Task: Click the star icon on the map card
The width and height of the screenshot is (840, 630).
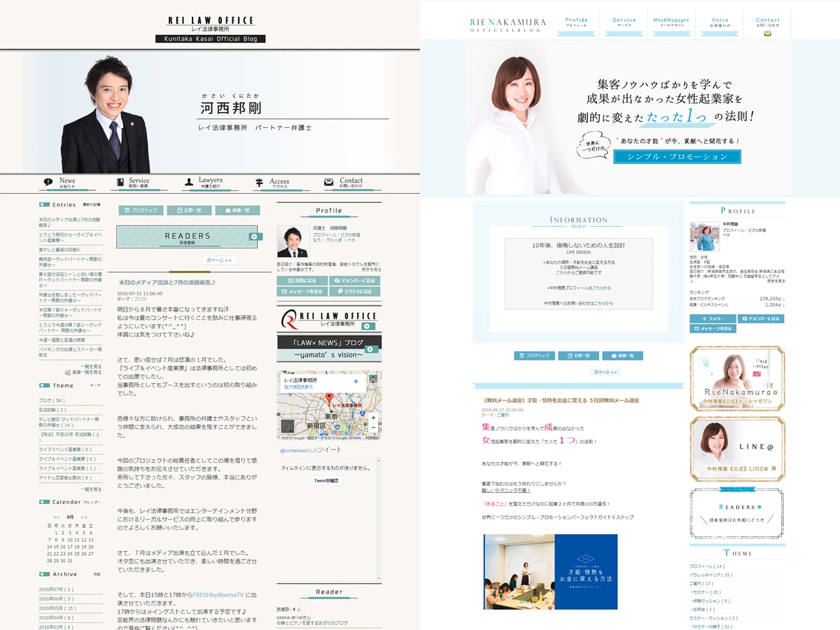Action: (356, 381)
